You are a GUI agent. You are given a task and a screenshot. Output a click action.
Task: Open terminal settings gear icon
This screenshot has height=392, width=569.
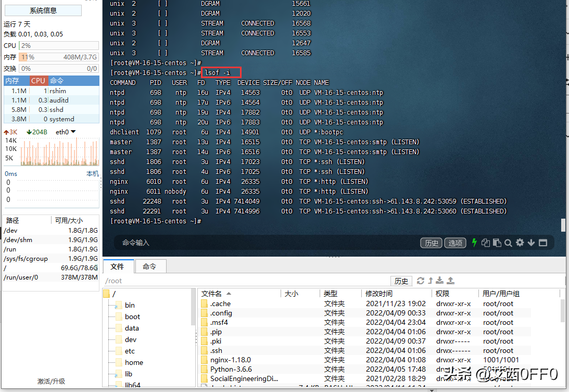tap(520, 243)
